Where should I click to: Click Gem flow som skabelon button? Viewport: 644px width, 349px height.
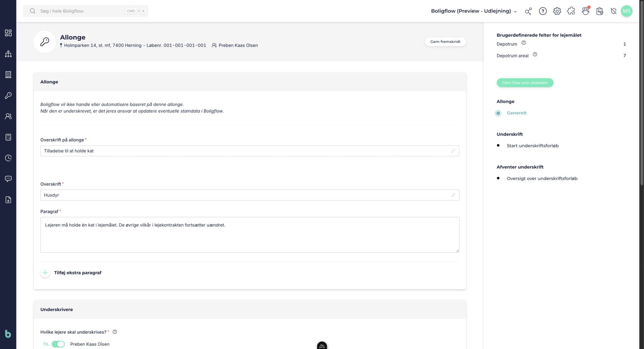point(525,83)
